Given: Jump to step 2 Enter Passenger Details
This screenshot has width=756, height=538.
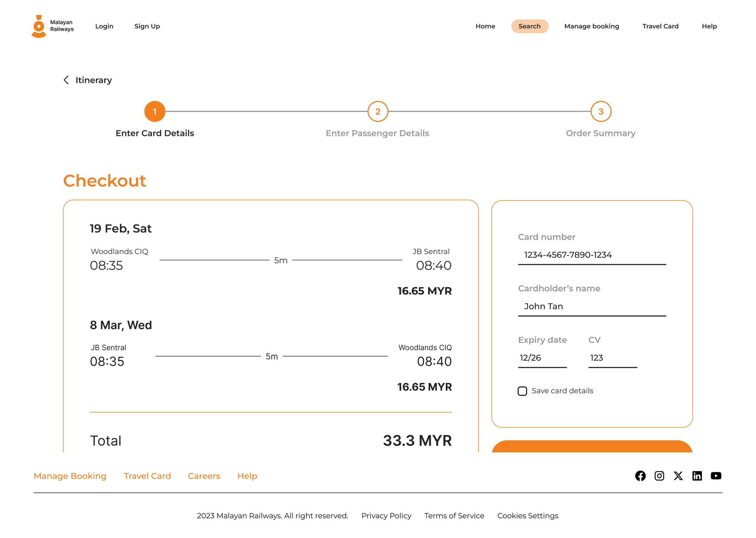Looking at the screenshot, I should click(x=378, y=111).
